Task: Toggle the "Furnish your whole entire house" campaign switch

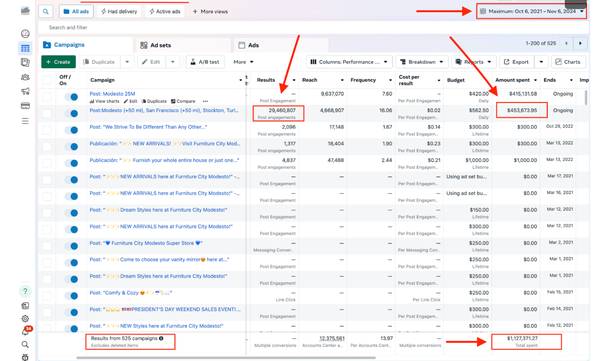Action: [72, 163]
